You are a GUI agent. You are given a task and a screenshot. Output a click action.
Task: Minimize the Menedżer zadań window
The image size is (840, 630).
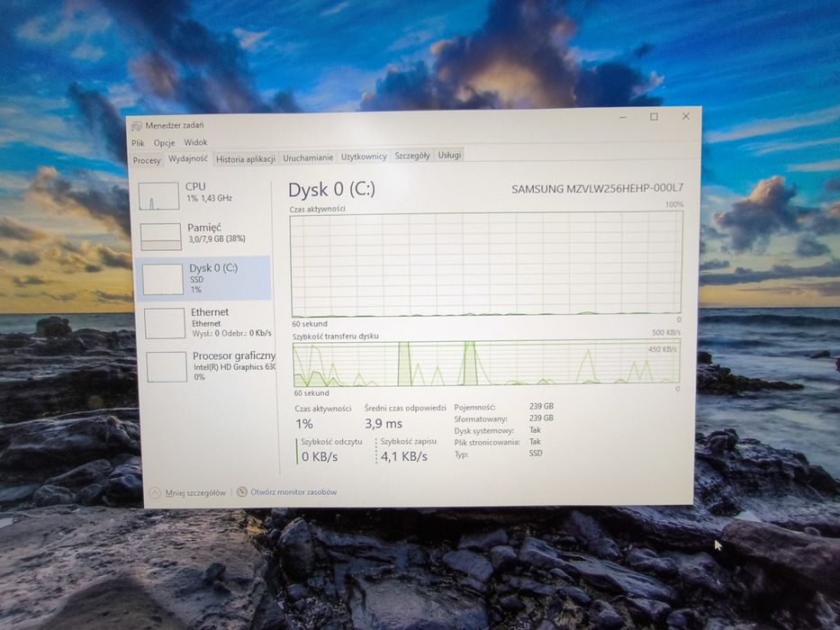point(623,117)
